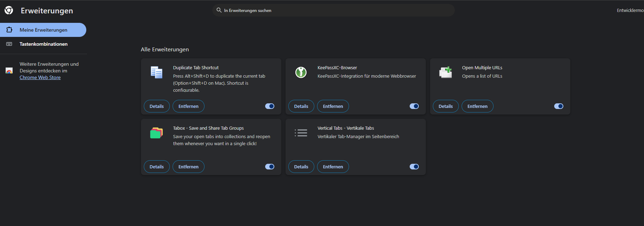Toggle off Open Multiple URLs extension
The image size is (644, 226).
pyautogui.click(x=559, y=106)
